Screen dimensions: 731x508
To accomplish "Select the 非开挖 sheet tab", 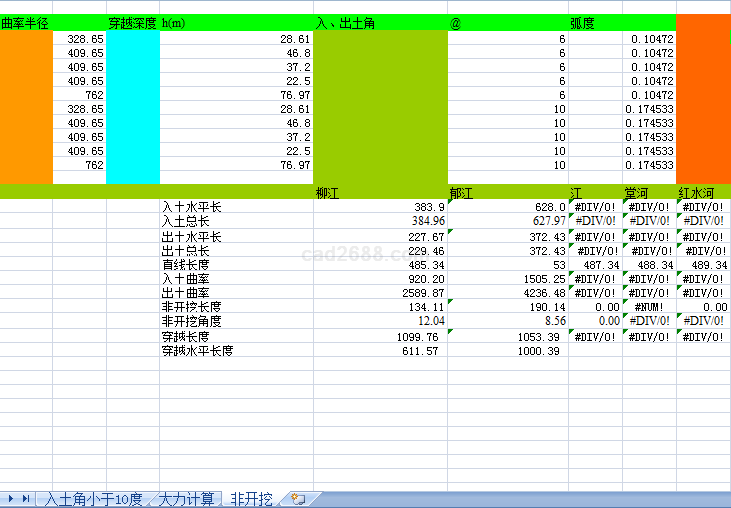I will click(x=251, y=499).
